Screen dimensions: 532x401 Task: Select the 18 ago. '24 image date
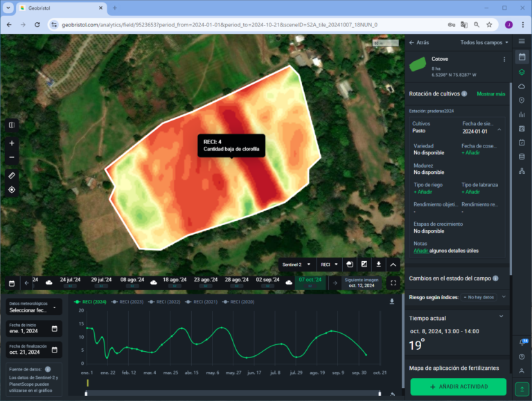175,280
